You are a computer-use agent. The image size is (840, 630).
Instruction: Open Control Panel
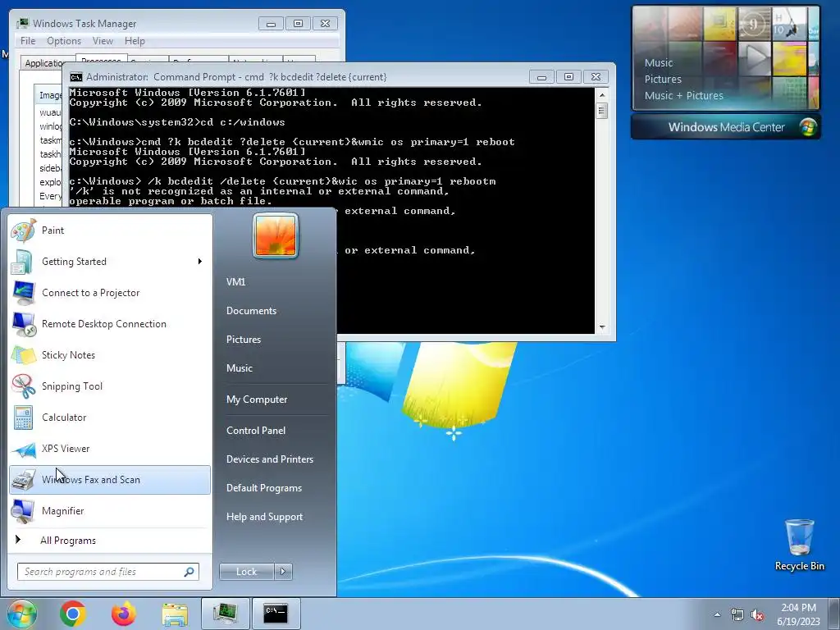pos(256,431)
